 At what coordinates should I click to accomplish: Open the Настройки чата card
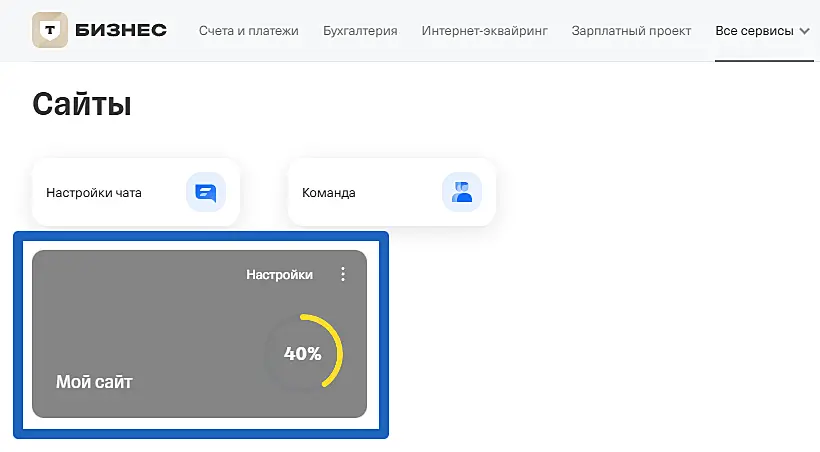pyautogui.click(x=136, y=192)
